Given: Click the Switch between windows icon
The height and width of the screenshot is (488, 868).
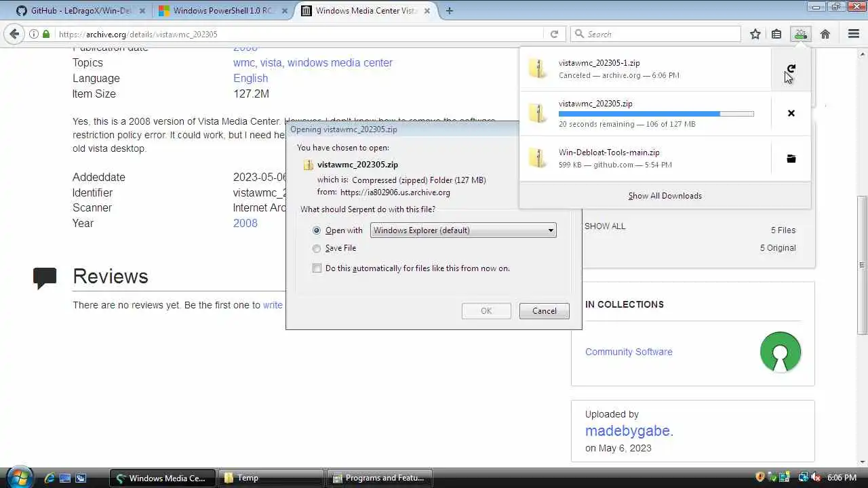Looking at the screenshot, I should coord(81,478).
